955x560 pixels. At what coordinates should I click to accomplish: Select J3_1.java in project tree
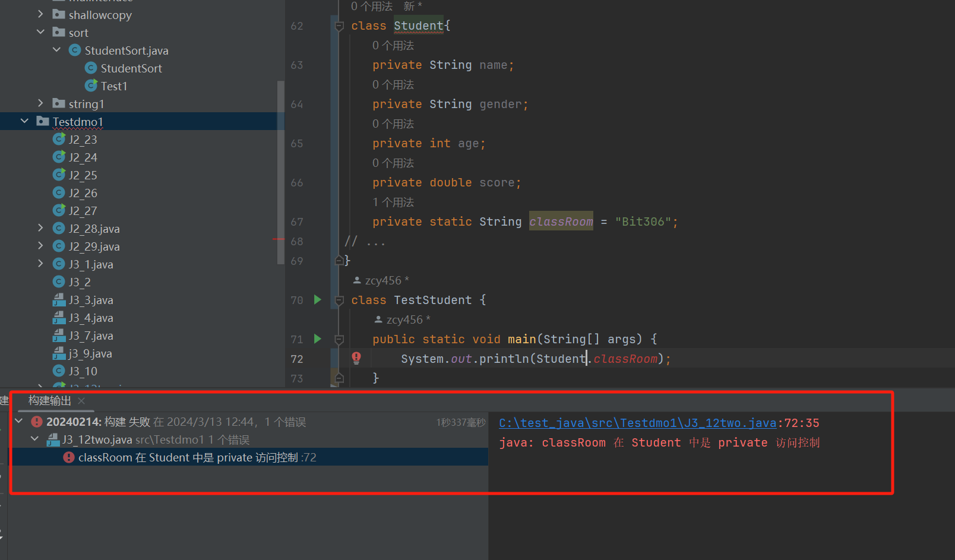(x=91, y=264)
